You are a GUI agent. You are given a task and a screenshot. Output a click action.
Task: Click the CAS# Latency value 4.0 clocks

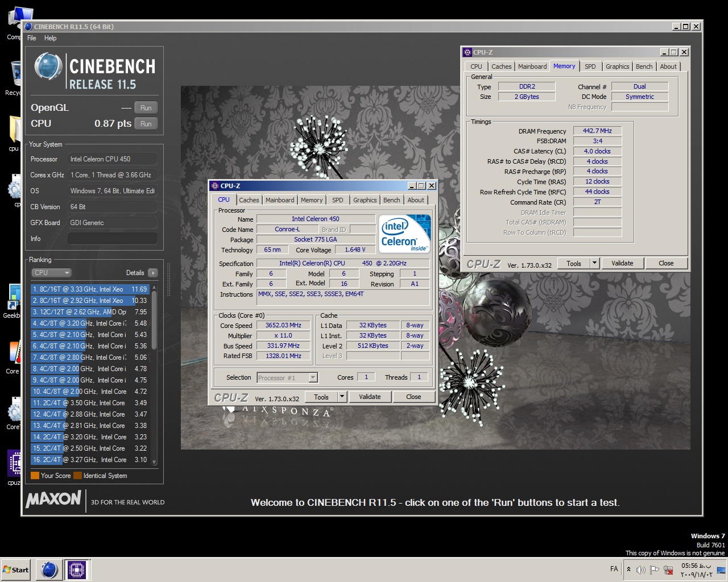click(x=597, y=151)
